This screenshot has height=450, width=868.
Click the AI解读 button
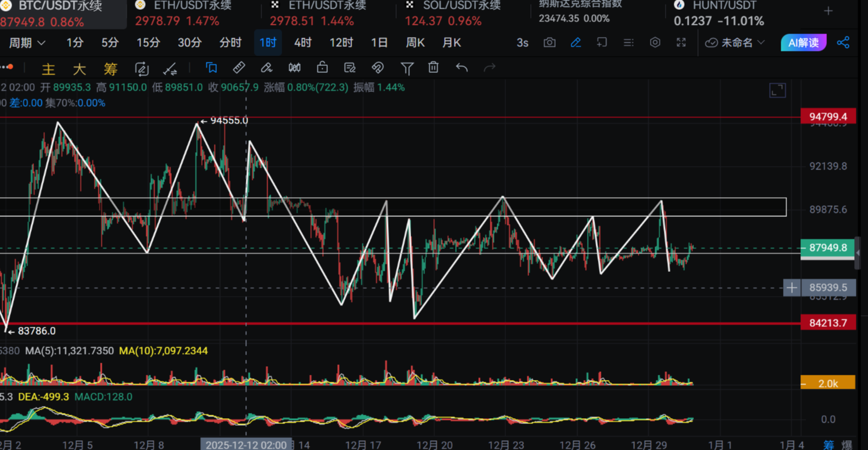coord(803,42)
